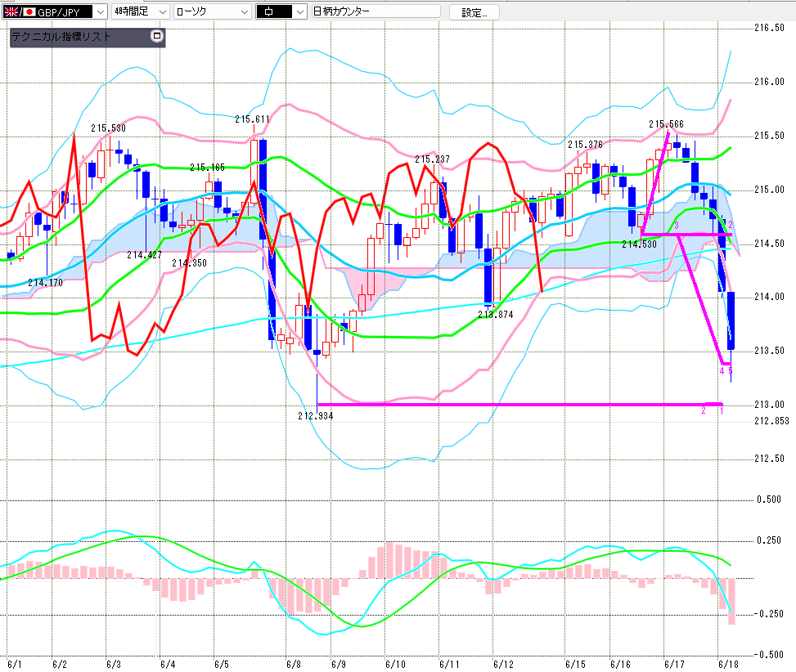Click the Japan flag icon in the pair selector
796x672 pixels.
coord(29,11)
